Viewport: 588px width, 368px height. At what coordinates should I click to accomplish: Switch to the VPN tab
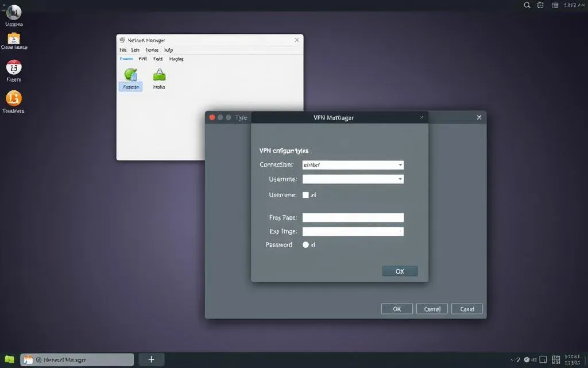coord(144,59)
